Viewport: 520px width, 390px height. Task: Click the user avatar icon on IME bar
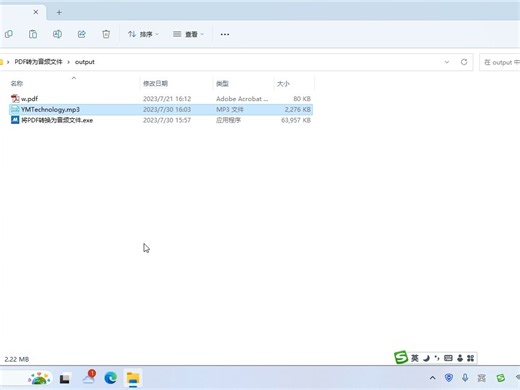pyautogui.click(x=460, y=358)
